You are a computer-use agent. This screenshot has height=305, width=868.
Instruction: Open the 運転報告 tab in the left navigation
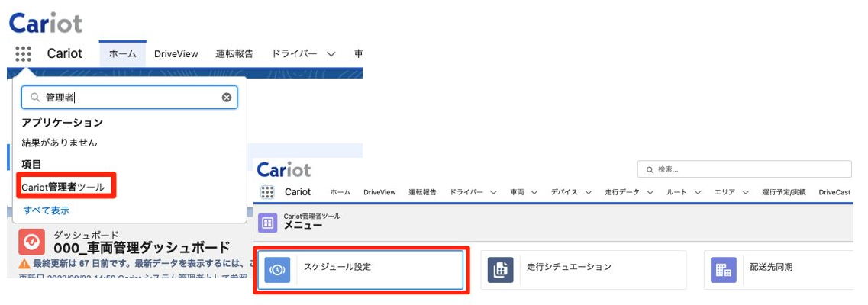[234, 53]
